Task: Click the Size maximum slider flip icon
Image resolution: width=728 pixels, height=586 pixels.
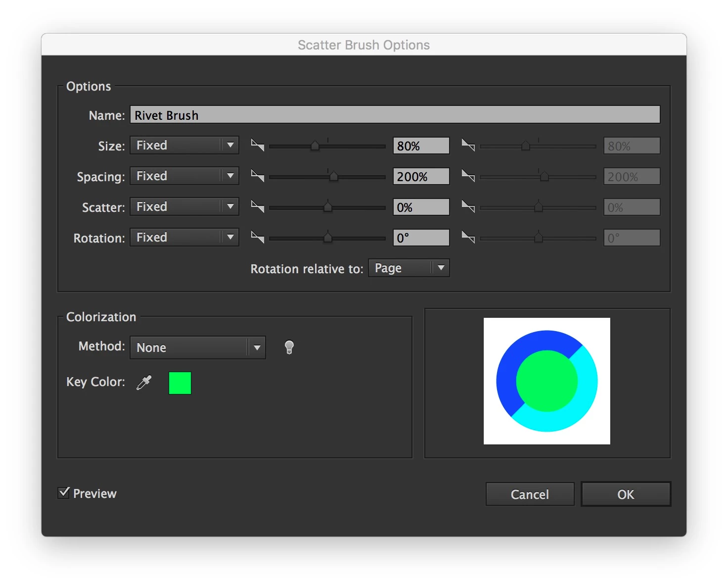Action: 468,145
